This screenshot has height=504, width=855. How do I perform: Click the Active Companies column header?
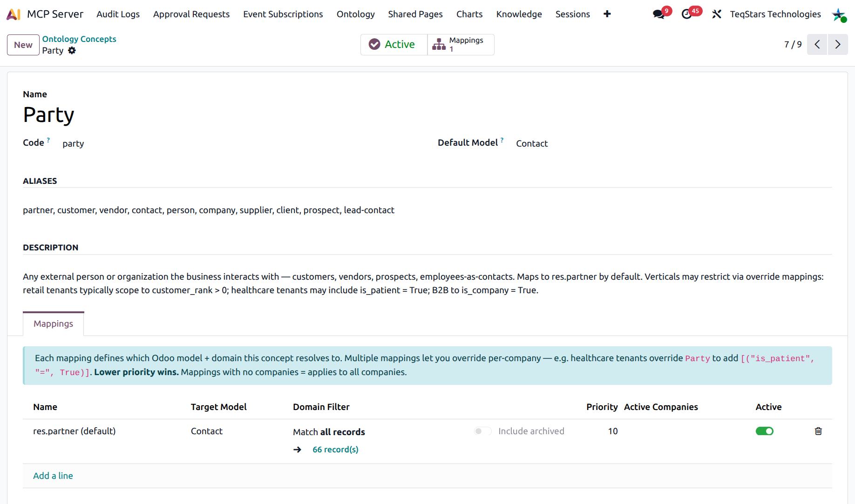661,407
